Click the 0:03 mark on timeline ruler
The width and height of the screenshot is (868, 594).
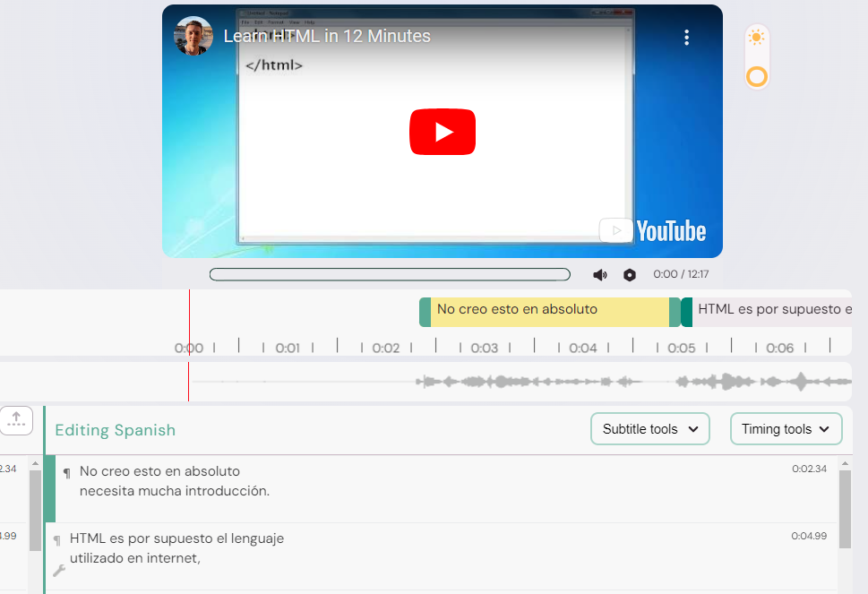[x=485, y=348]
